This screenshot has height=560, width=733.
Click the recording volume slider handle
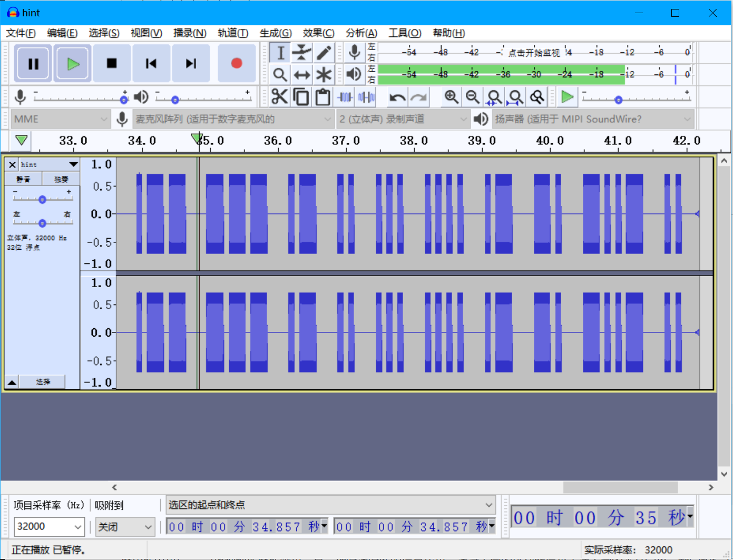(124, 100)
